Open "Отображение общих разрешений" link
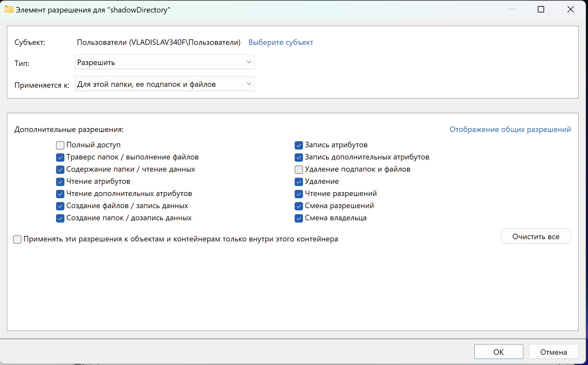The image size is (588, 365). (x=510, y=129)
